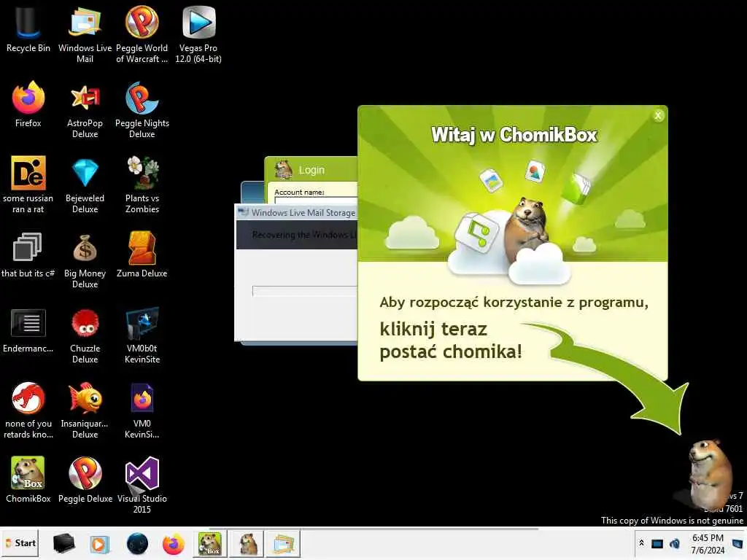The width and height of the screenshot is (747, 560).
Task: Click the show desktop corner icon
Action: click(738, 543)
